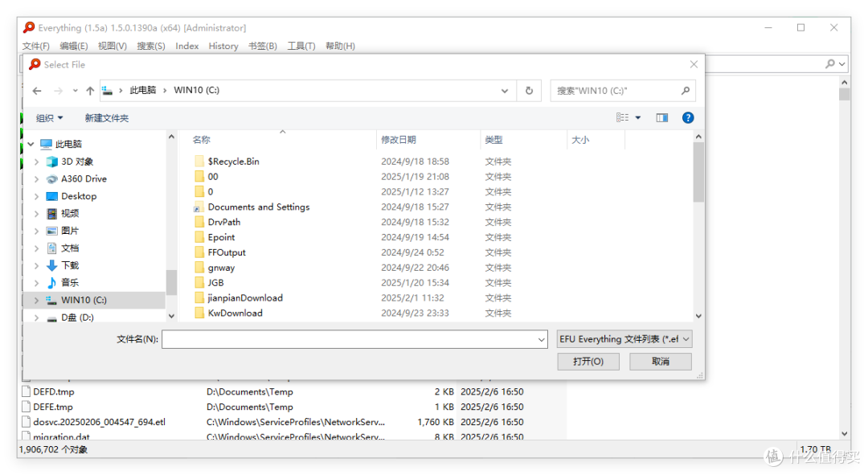The height and width of the screenshot is (475, 868).
Task: Select 下载 folder in navigation tree
Action: coord(70,265)
